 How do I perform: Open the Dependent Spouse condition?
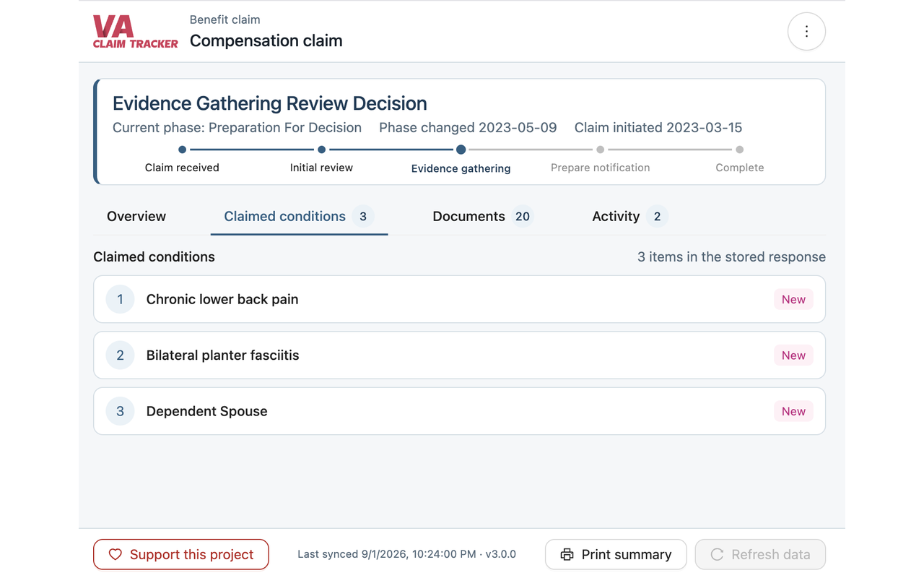459,411
